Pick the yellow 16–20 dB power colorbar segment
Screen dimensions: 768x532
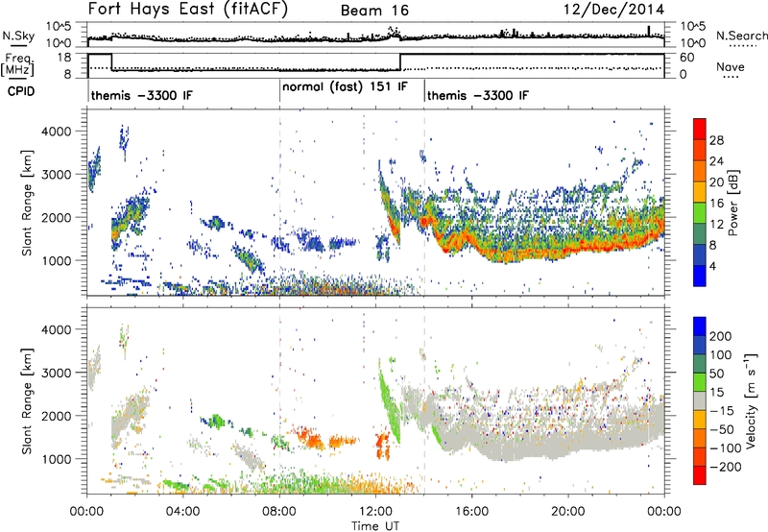(700, 192)
